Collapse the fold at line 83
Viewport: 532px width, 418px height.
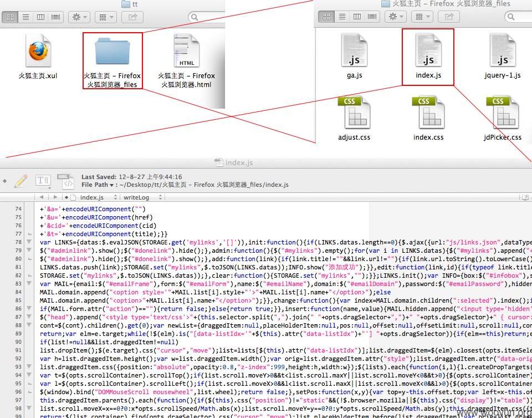(x=29, y=283)
